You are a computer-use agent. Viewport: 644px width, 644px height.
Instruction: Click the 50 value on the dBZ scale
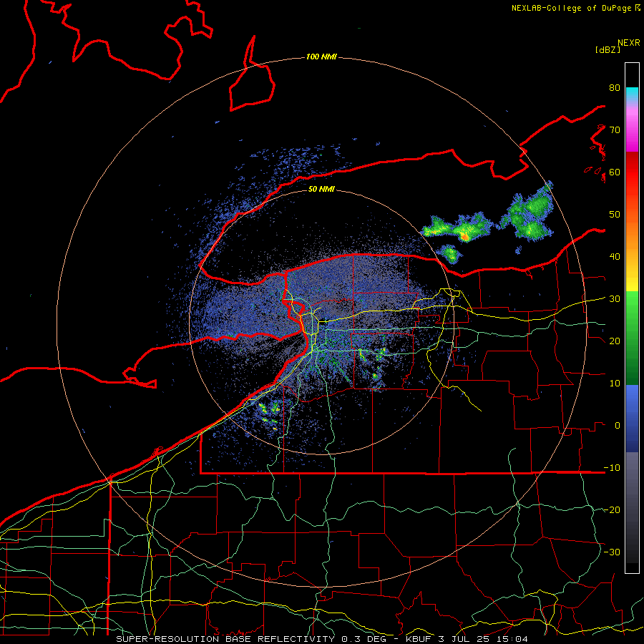click(x=615, y=215)
